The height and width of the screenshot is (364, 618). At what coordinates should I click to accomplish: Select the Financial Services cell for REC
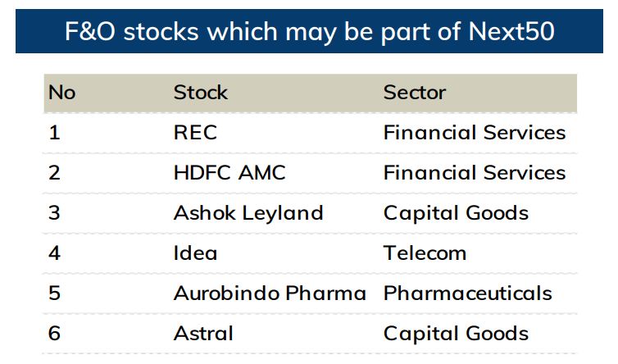coord(475,132)
